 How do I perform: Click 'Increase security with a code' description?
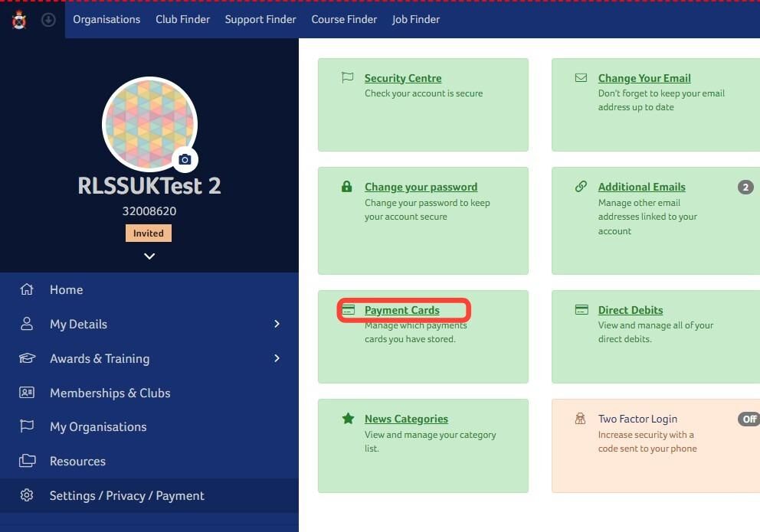click(x=647, y=442)
